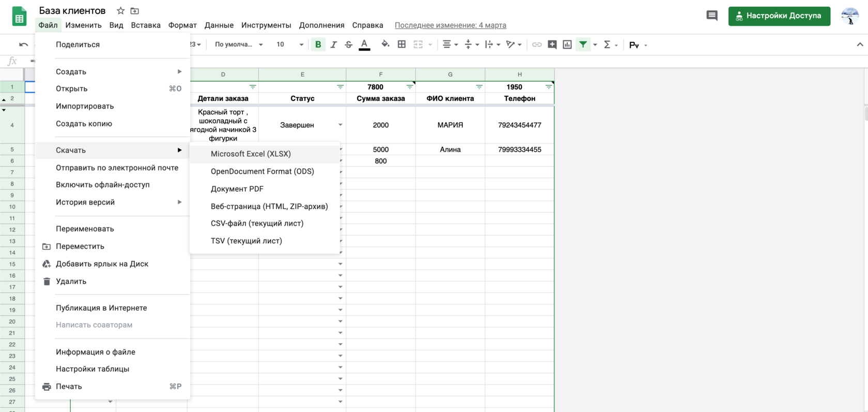868x412 pixels.
Task: Click the insert comment icon
Action: point(552,44)
